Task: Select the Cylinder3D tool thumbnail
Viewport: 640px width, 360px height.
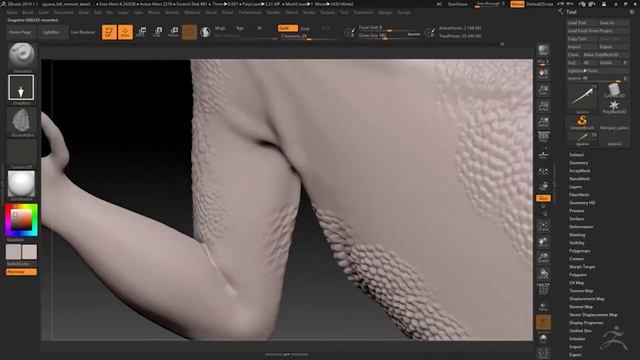Action: (x=614, y=90)
